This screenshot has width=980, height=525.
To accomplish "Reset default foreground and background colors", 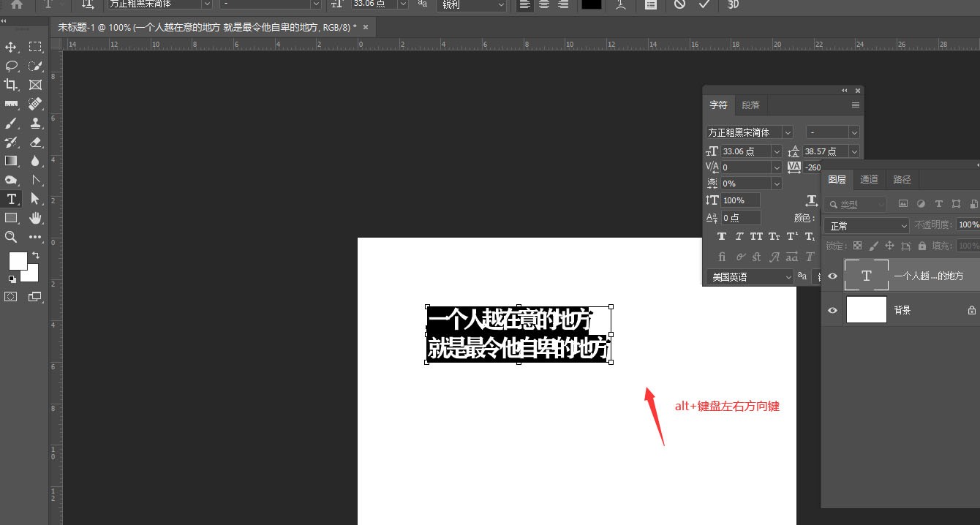I will pyautogui.click(x=12, y=279).
